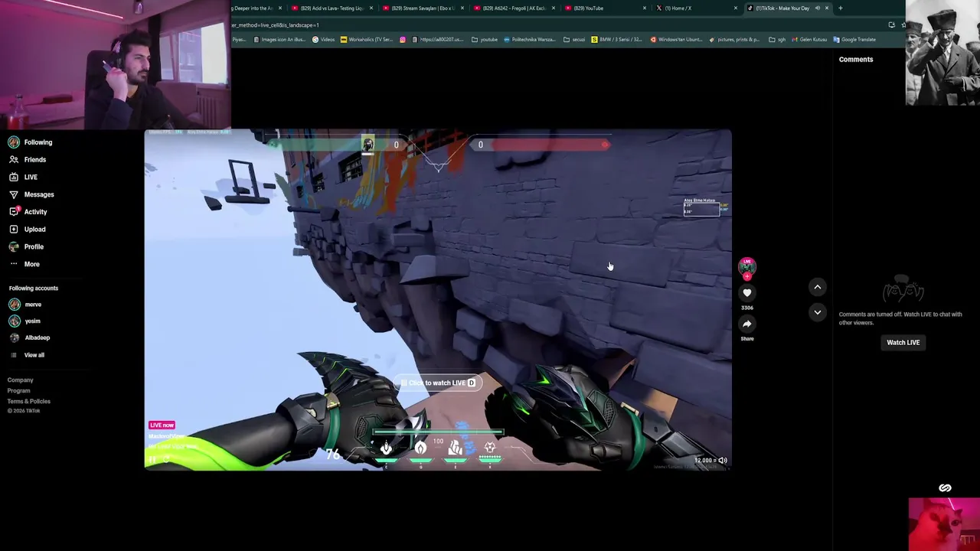Screen dimensions: 980x551
Task: Open the yosim following account
Action: click(x=24, y=321)
